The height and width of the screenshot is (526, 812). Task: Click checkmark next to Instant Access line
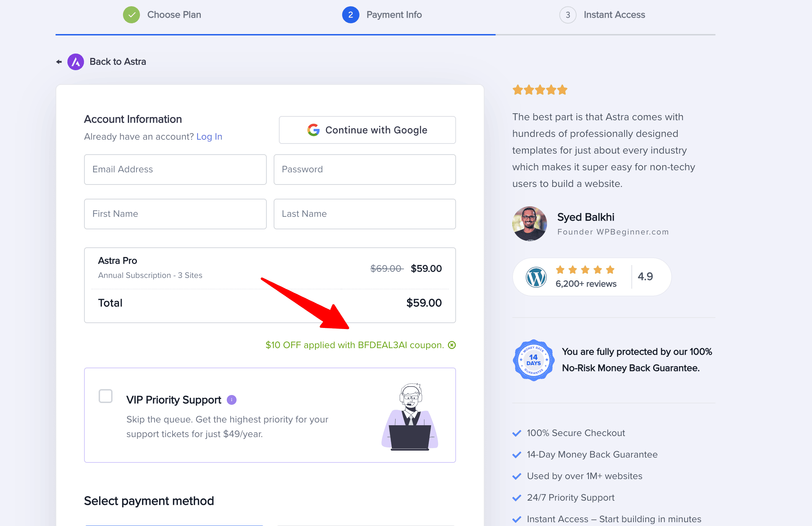coord(517,519)
